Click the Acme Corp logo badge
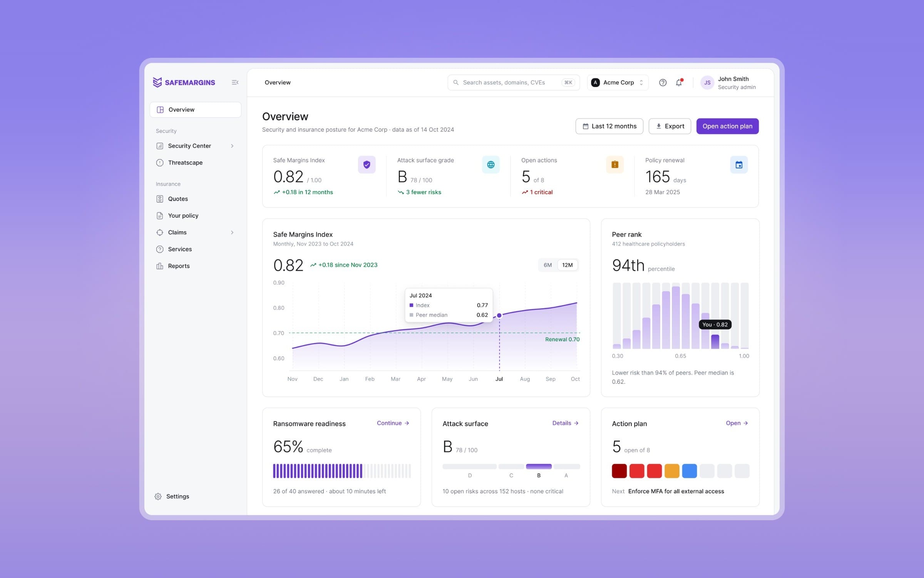924x578 pixels. click(595, 82)
